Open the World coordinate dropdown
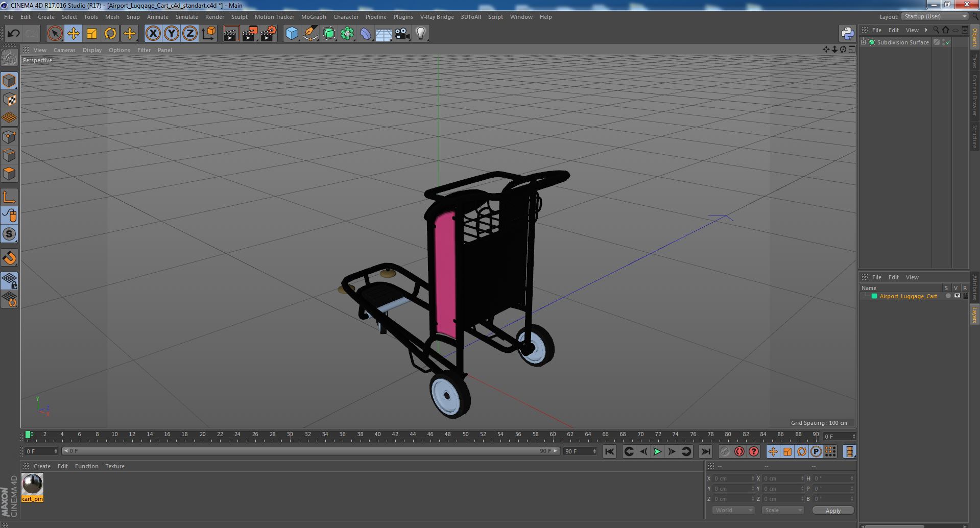 733,510
